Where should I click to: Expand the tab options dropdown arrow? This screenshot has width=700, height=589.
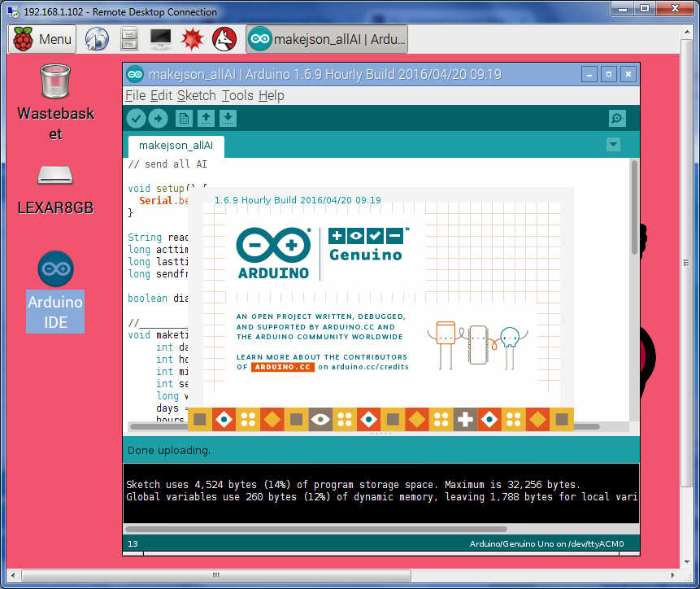tap(613, 145)
